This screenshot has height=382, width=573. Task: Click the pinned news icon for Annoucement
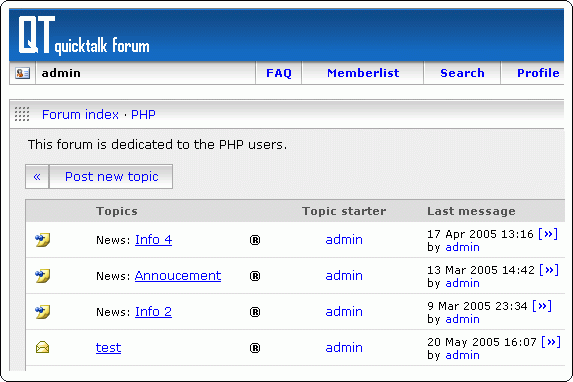point(43,276)
